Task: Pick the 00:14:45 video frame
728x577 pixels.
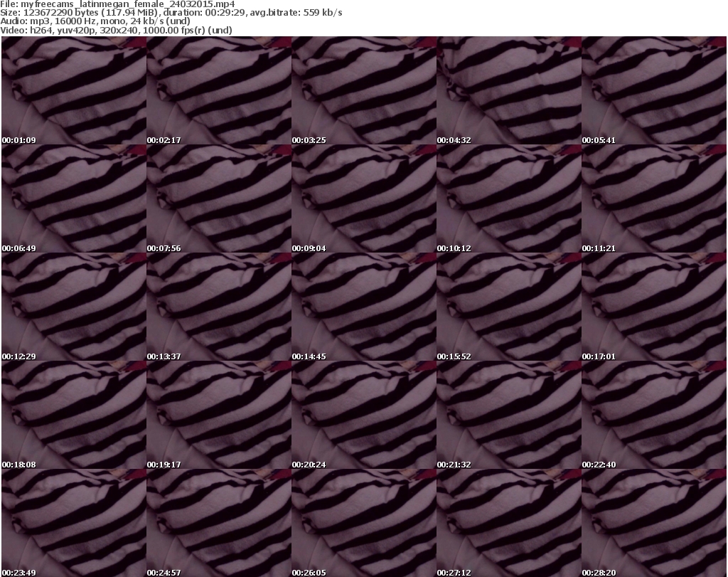Action: [364, 307]
